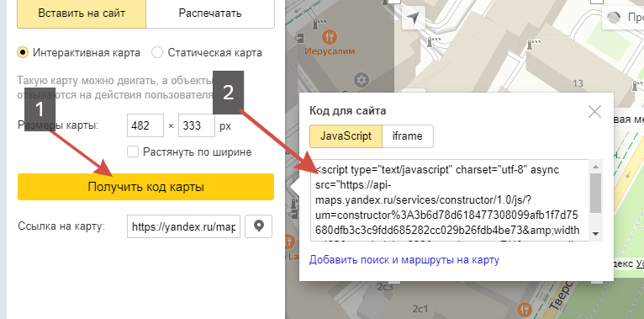Close the Код для сайта popup

pyautogui.click(x=594, y=111)
